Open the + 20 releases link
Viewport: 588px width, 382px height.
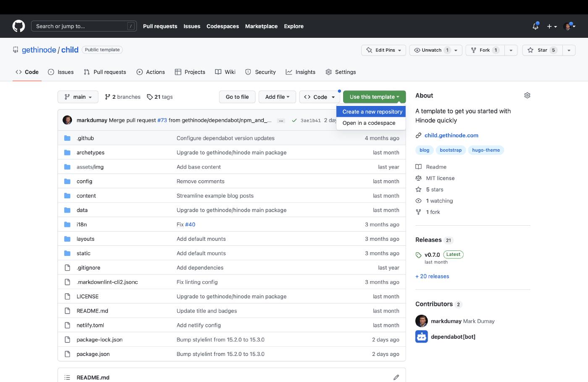(432, 276)
